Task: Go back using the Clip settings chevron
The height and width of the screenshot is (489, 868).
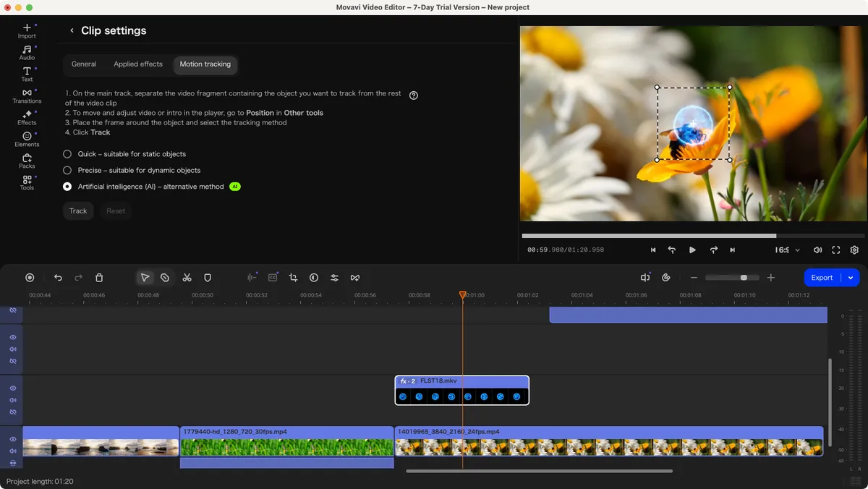Action: point(72,30)
